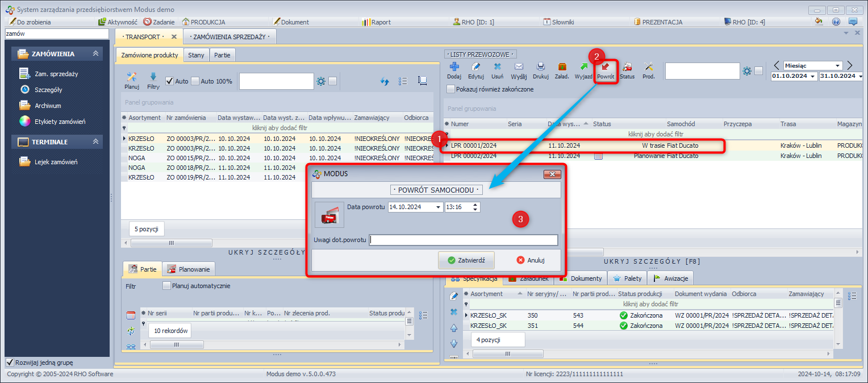Enable Pokazuj również zakończone checkbox
This screenshot has width=868, height=383.
pyautogui.click(x=451, y=89)
